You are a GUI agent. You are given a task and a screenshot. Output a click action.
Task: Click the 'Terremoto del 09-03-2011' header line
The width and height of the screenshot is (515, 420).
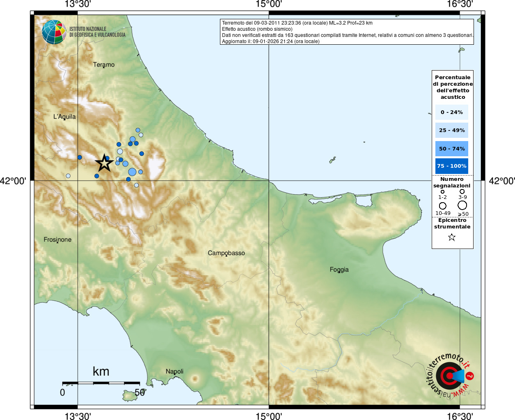click(297, 23)
